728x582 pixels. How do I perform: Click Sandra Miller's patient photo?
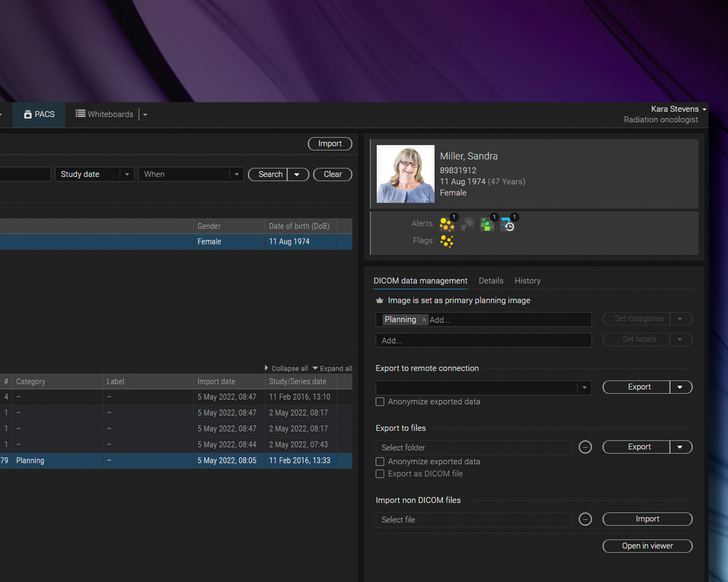[405, 174]
